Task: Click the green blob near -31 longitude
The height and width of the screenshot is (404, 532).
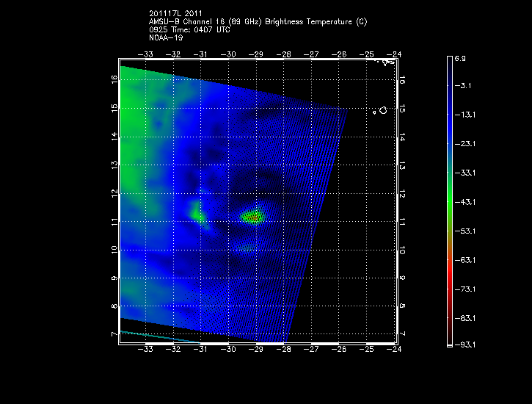Action: 197,213
